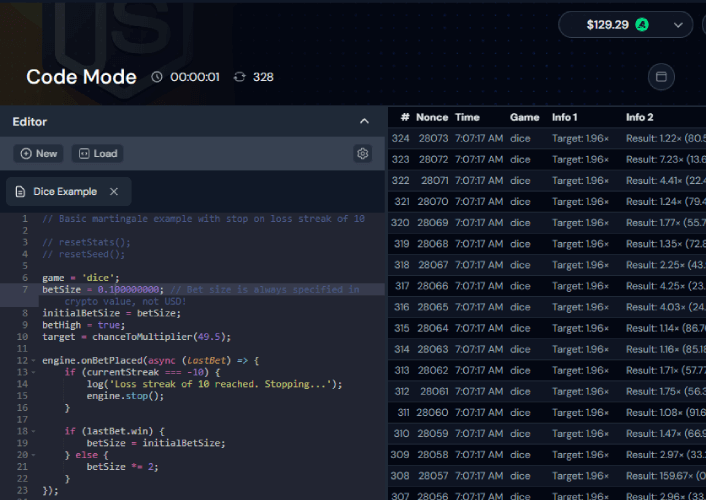The width and height of the screenshot is (706, 500).
Task: Click the betSize *= 2 code line
Action: [x=122, y=467]
